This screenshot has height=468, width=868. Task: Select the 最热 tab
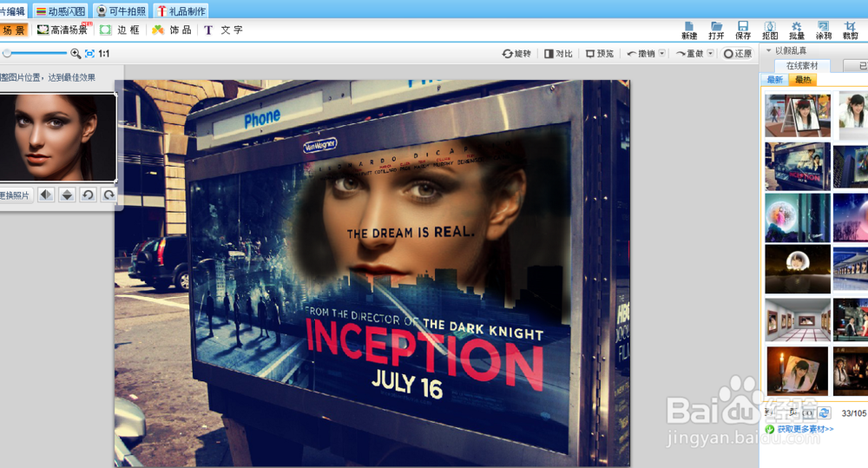click(803, 80)
